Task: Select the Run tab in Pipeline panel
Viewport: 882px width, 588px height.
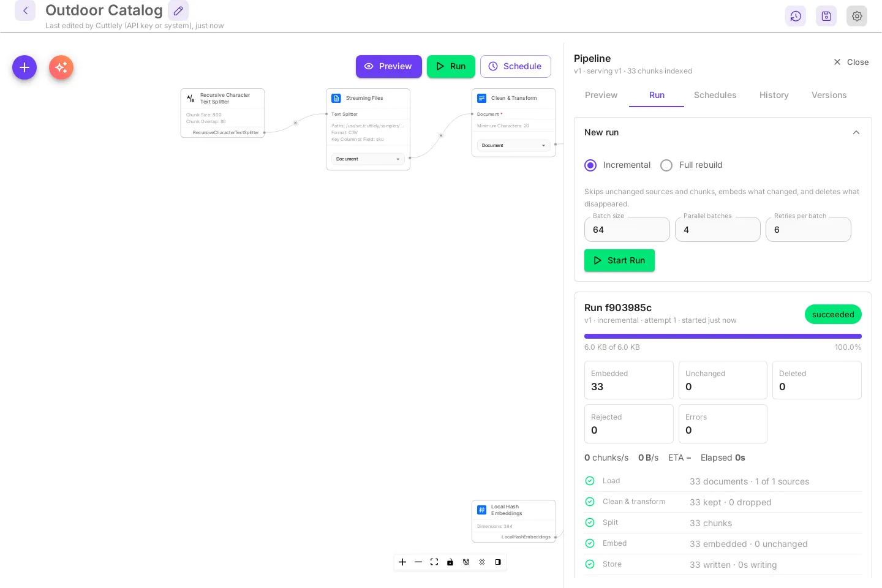Action: pyautogui.click(x=657, y=95)
